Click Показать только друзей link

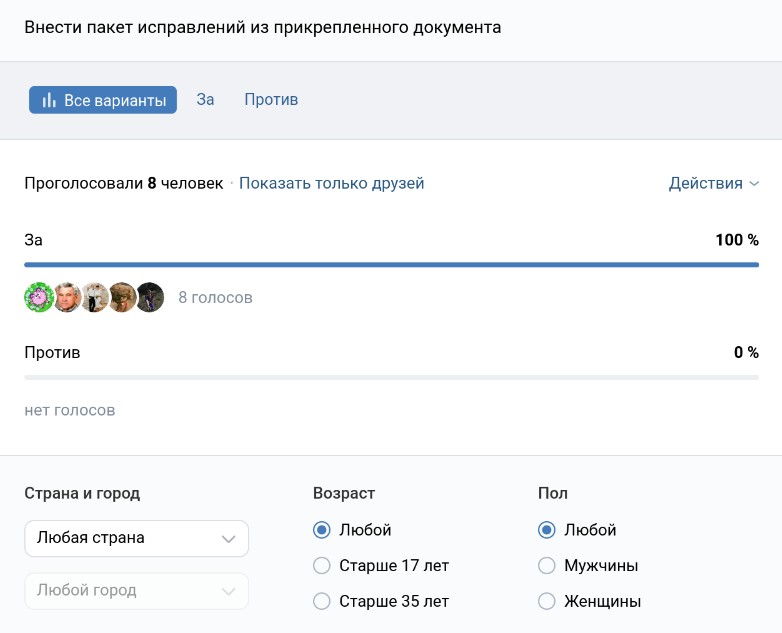[x=331, y=183]
